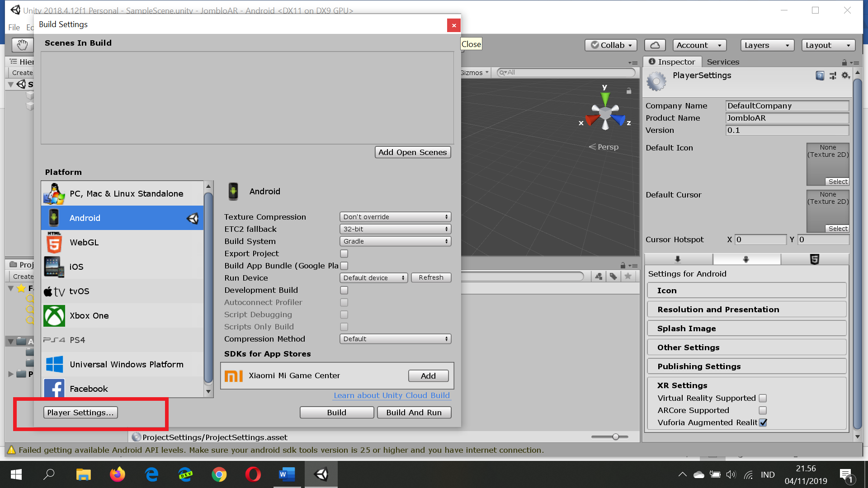Open the Layers dropdown
This screenshot has width=868, height=488.
[767, 45]
